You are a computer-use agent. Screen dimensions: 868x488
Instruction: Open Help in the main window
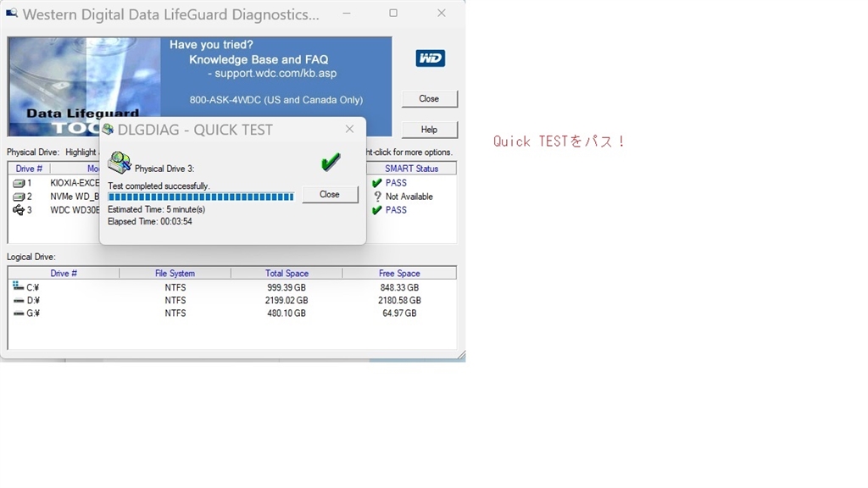[x=429, y=130]
